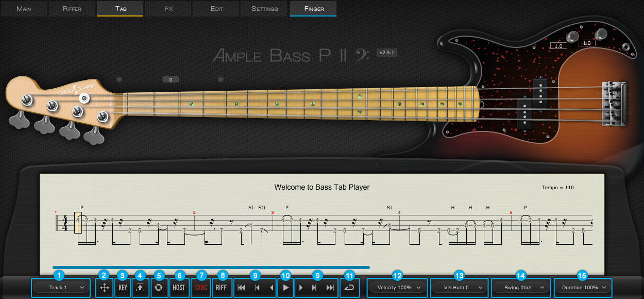The width and height of the screenshot is (644, 299).
Task: Expand the Vel Hum 0 dropdown
Action: click(459, 288)
